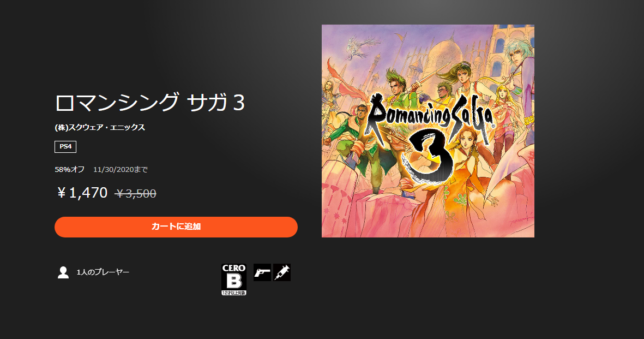Click the 1人のプレーヤー text
644x339 pixels.
click(103, 272)
